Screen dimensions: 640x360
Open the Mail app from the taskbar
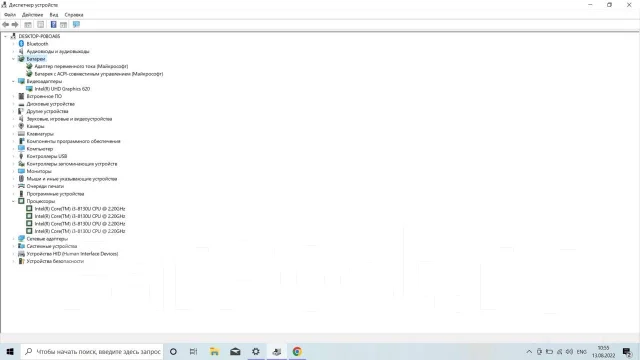point(235,351)
